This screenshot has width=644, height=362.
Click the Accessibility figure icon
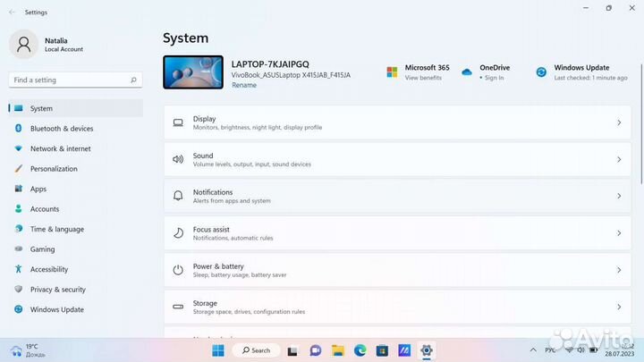point(19,269)
